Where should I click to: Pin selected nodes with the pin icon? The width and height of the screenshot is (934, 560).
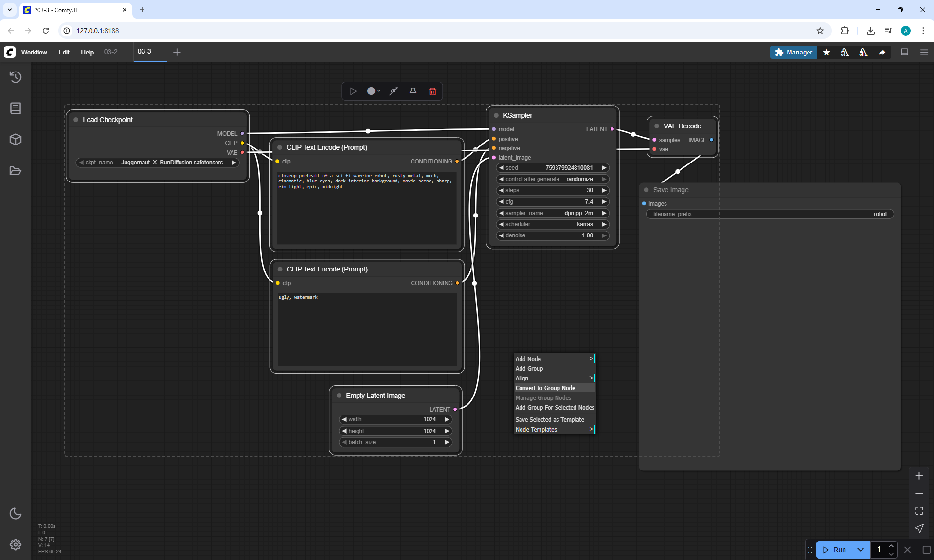pos(413,91)
